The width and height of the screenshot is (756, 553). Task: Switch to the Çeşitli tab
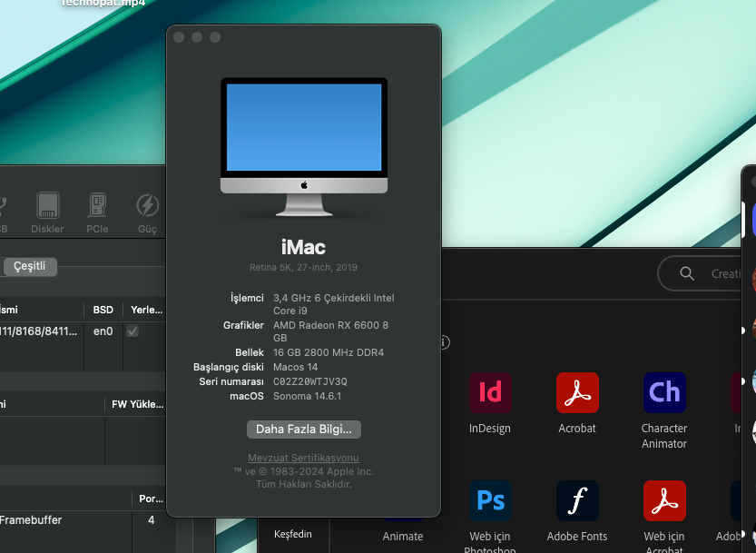click(30, 266)
